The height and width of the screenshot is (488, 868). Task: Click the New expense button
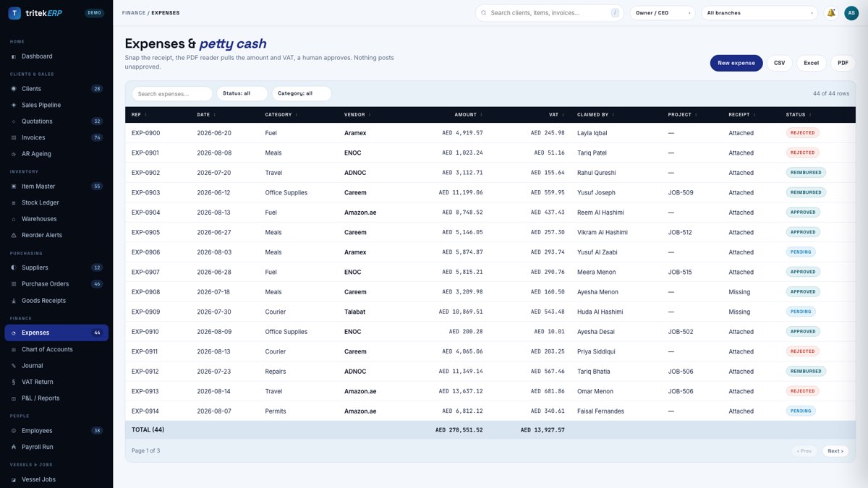point(736,63)
